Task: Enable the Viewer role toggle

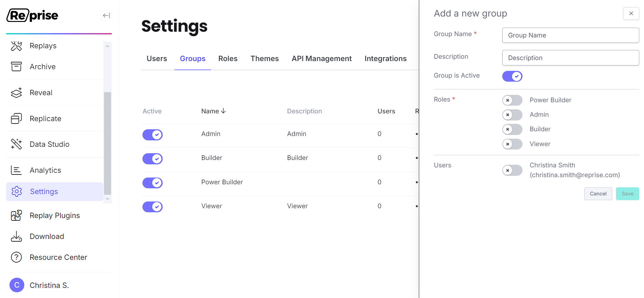Action: 512,144
